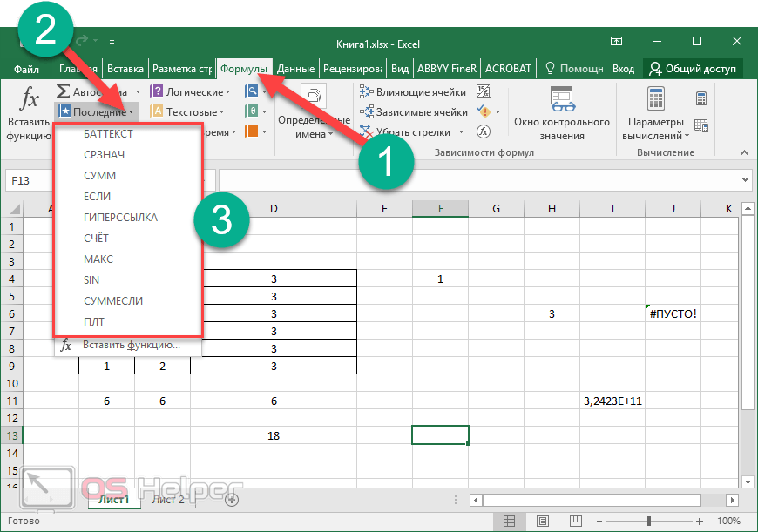Screen dimensions: 758x532
Task: Click the AutoSum sigma icon
Action: (63, 91)
